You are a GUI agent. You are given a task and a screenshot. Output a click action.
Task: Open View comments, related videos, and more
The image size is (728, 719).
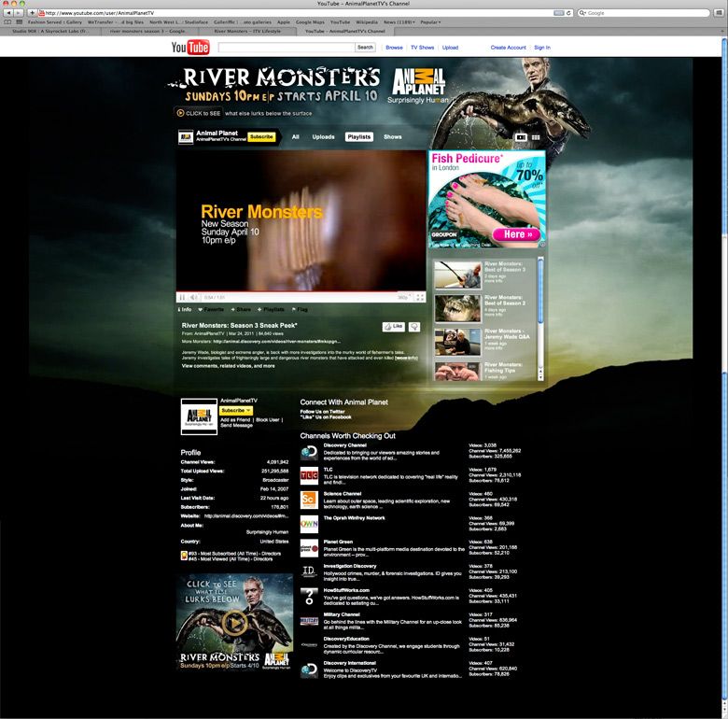tap(228, 366)
